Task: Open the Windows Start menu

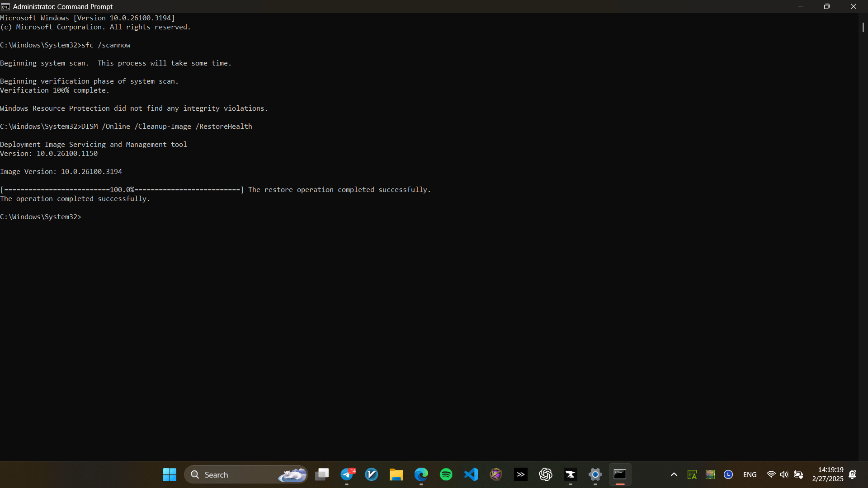Action: click(170, 474)
